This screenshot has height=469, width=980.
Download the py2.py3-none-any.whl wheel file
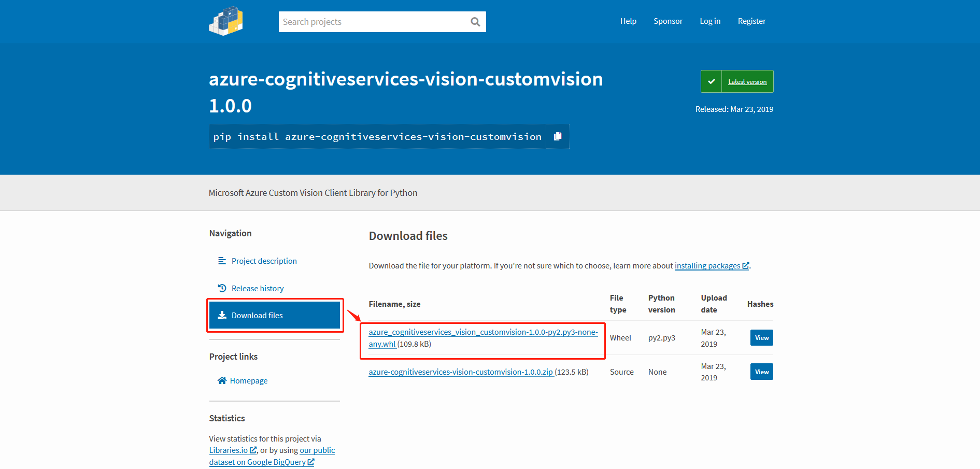pyautogui.click(x=482, y=332)
